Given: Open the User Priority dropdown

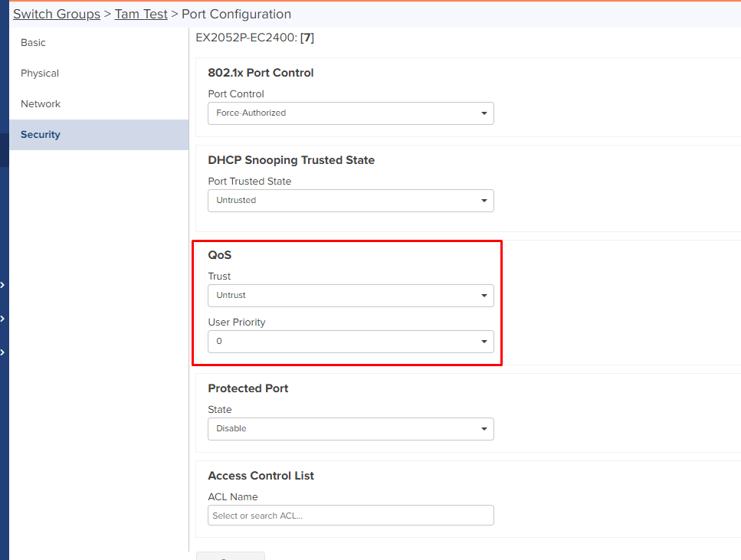Looking at the screenshot, I should pyautogui.click(x=351, y=342).
